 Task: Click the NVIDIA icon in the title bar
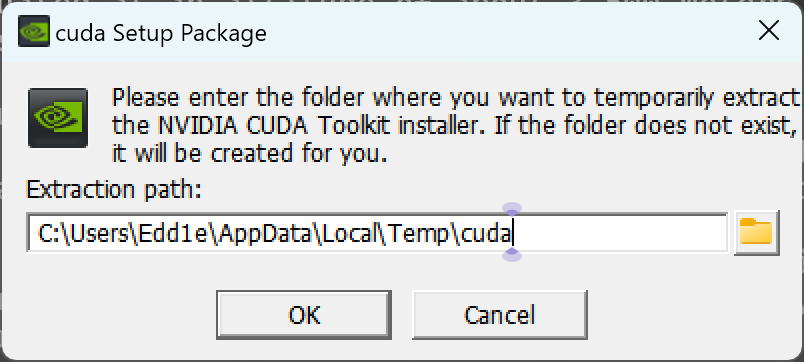pyautogui.click(x=34, y=31)
